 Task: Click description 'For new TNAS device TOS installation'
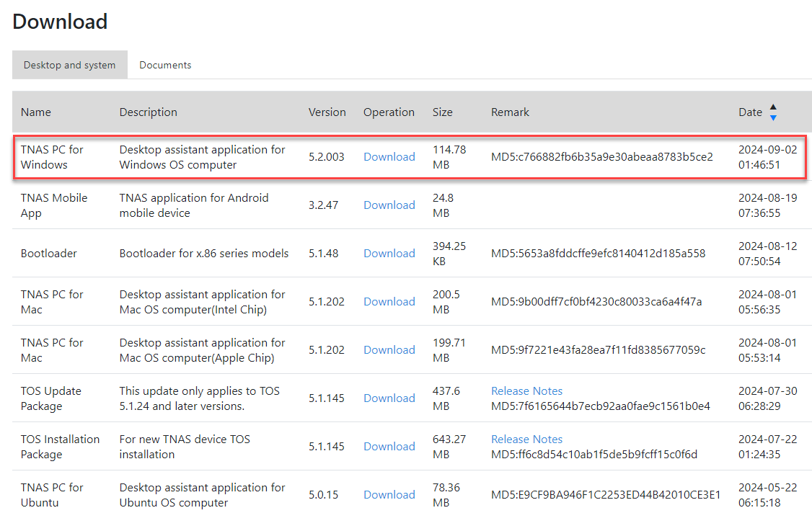(x=185, y=446)
